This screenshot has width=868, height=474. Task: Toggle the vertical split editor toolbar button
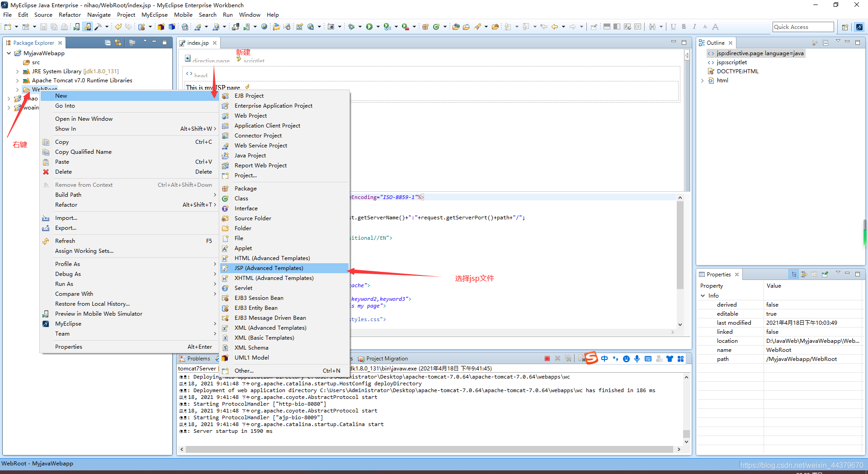[617, 27]
